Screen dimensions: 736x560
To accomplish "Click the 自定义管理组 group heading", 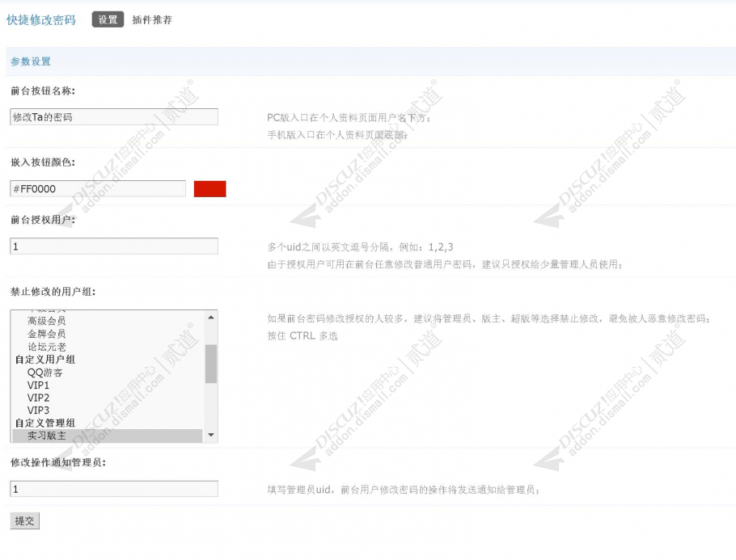I will coord(45,423).
